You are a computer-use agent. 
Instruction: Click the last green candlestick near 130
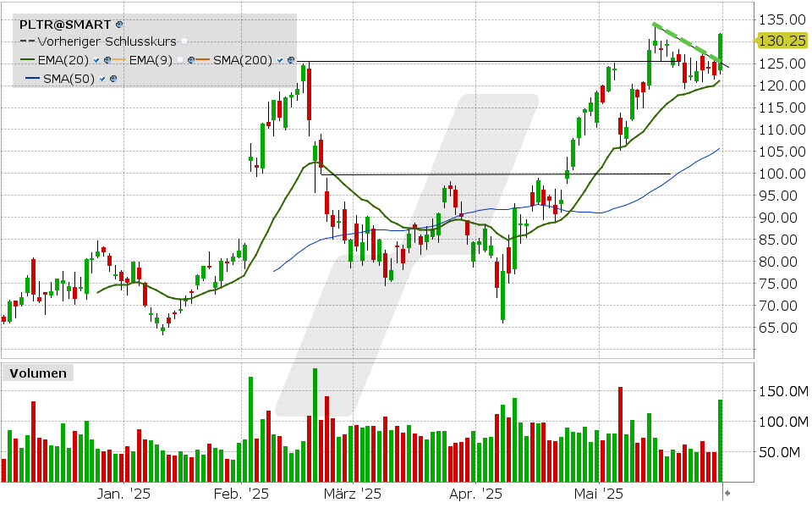coord(721,52)
